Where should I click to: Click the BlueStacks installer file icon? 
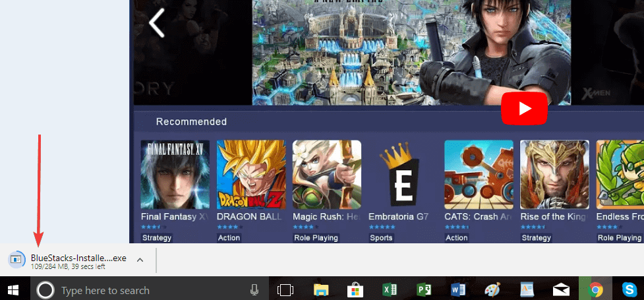[16, 260]
